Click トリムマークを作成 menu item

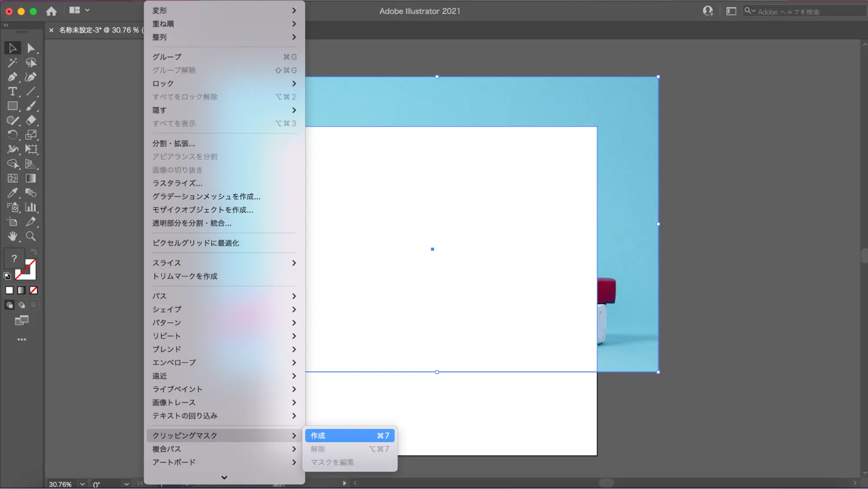click(185, 276)
